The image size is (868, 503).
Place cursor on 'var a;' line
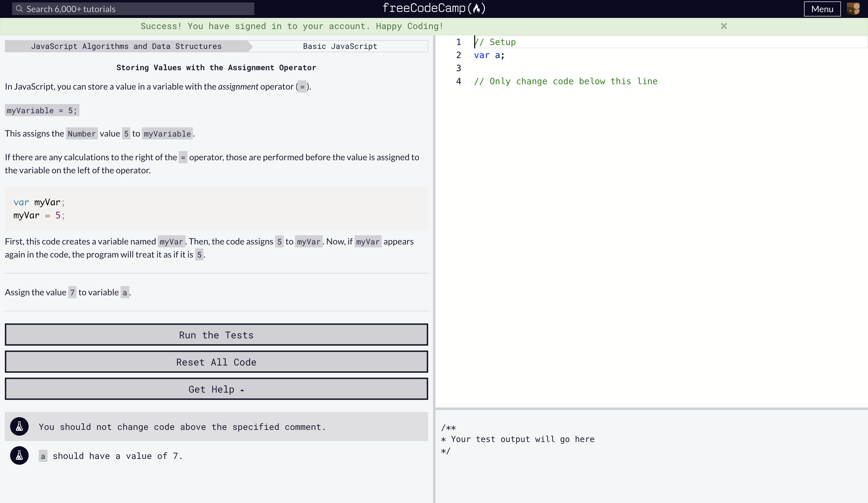489,55
